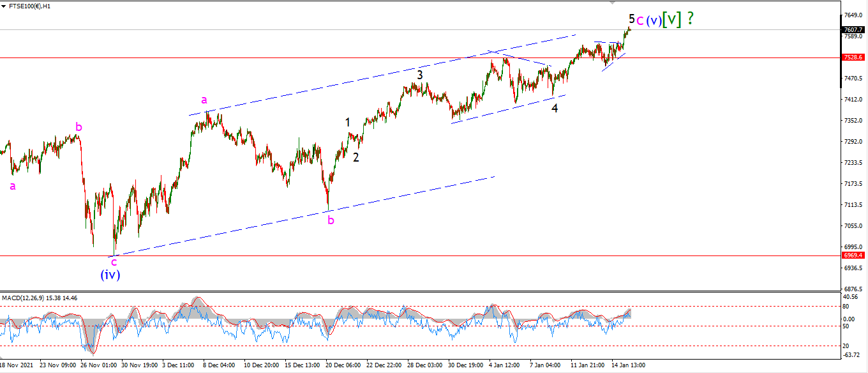The width and height of the screenshot is (868, 373).
Task: Click the black wave 3 label
Action: click(x=420, y=75)
